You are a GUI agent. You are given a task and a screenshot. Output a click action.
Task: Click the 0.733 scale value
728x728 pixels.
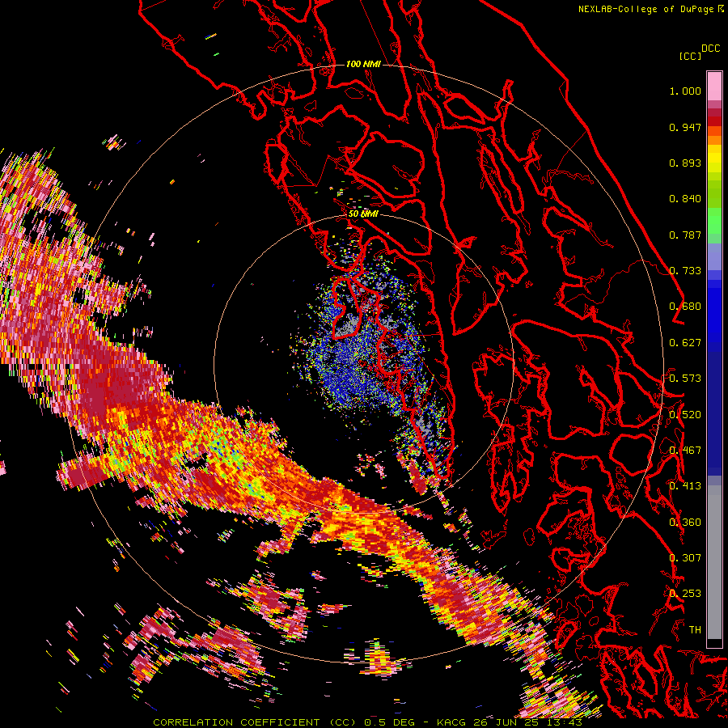pyautogui.click(x=685, y=271)
